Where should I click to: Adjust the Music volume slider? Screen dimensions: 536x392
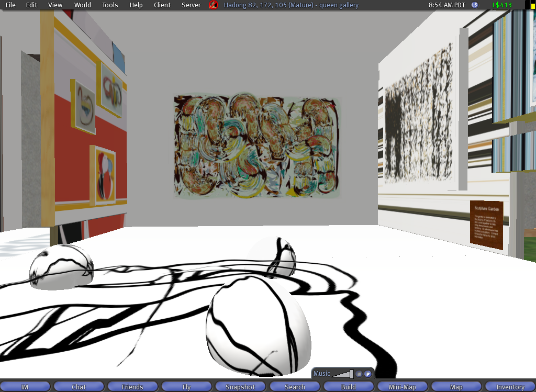(x=343, y=374)
